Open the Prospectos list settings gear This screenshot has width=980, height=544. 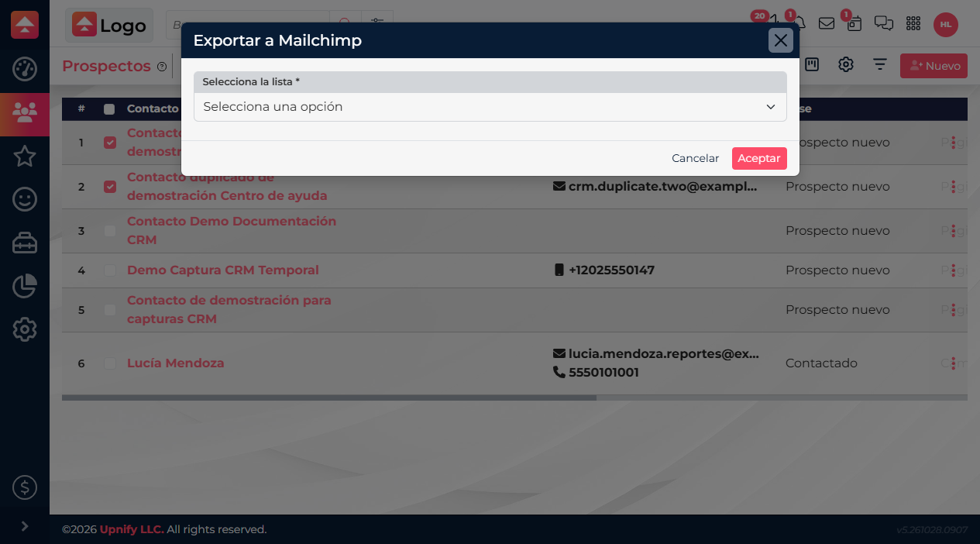846,65
